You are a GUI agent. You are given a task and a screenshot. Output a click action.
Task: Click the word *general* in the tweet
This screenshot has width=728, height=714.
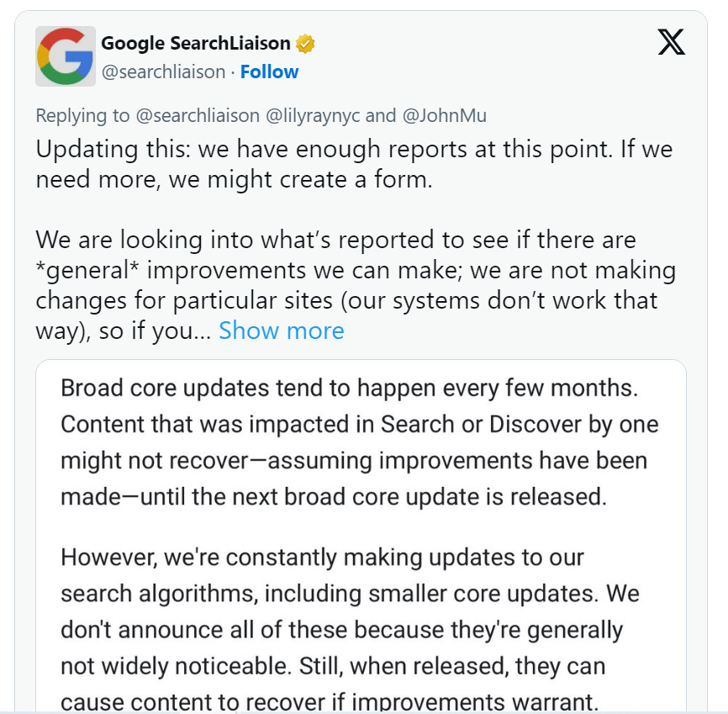[x=87, y=270]
